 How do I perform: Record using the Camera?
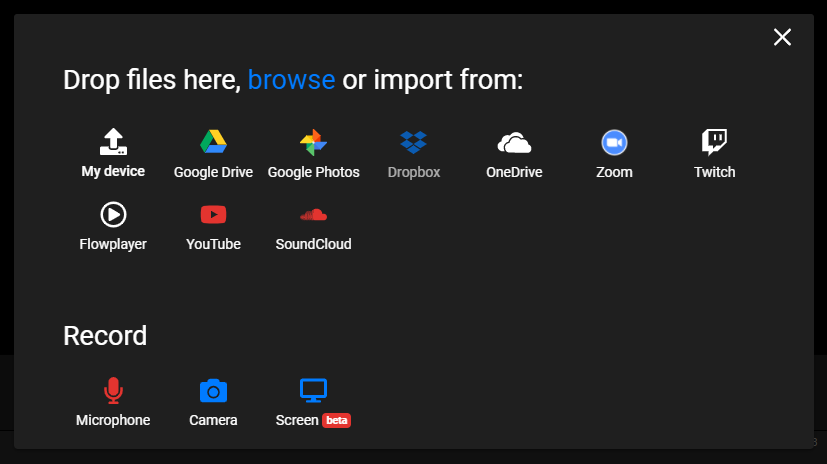[213, 402]
